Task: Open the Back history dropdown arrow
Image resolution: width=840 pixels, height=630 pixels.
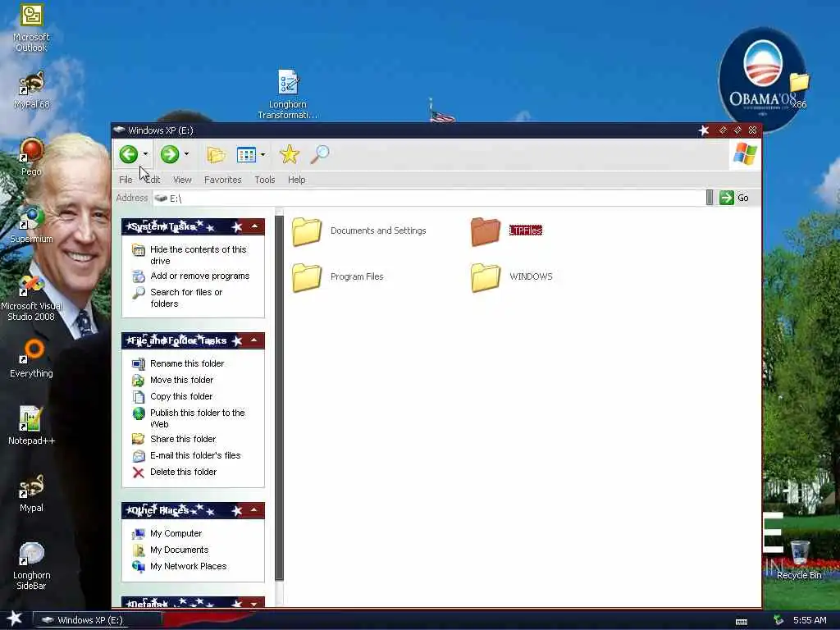Action: coord(145,154)
